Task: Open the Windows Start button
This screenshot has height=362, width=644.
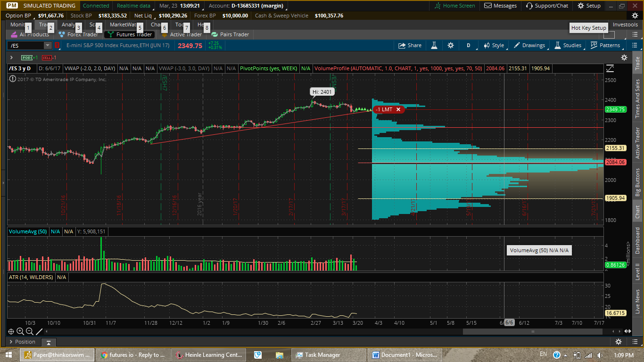Action: coord(9,354)
